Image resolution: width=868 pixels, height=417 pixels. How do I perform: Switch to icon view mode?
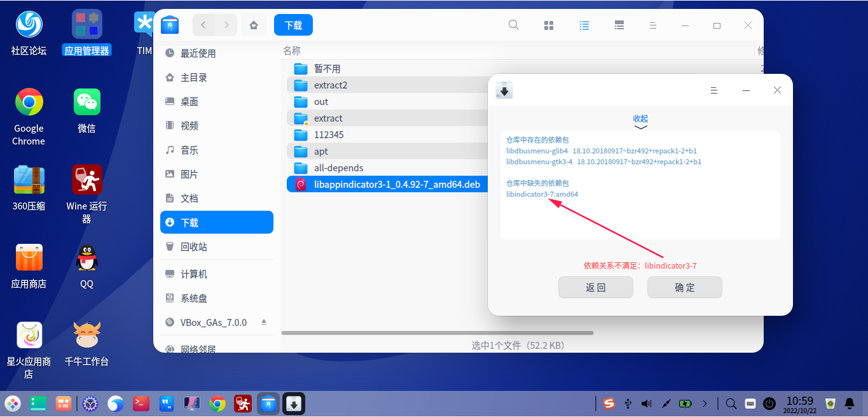(549, 25)
